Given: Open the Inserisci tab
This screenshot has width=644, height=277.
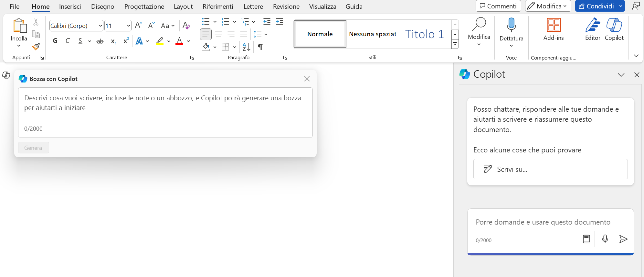Looking at the screenshot, I should tap(70, 6).
